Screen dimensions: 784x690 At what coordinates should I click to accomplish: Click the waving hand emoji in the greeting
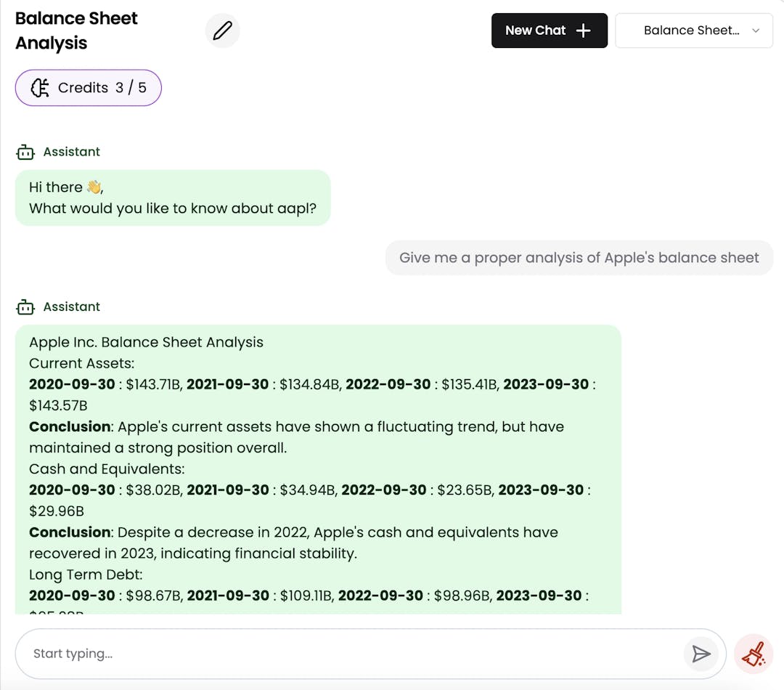click(x=94, y=187)
